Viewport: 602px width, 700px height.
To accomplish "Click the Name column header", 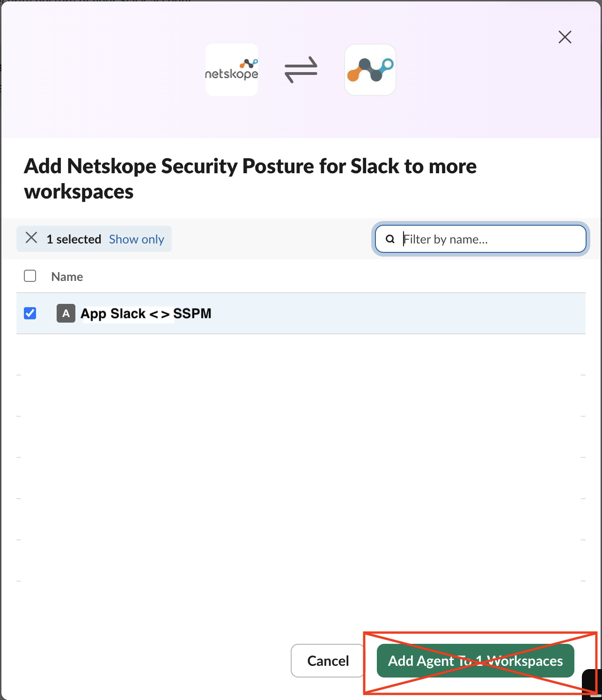I will pyautogui.click(x=67, y=277).
